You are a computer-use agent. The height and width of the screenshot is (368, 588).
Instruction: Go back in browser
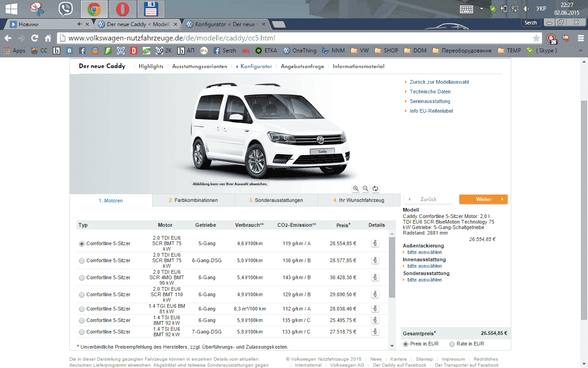[8, 38]
